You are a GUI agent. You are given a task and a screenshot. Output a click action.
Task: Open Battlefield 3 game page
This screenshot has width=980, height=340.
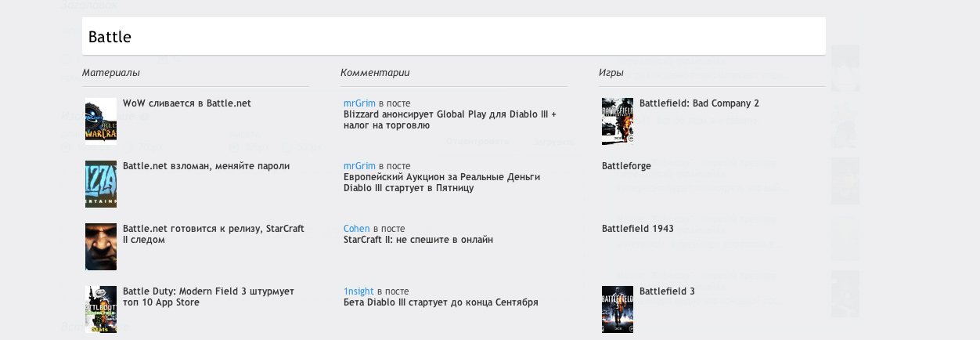coord(667,291)
